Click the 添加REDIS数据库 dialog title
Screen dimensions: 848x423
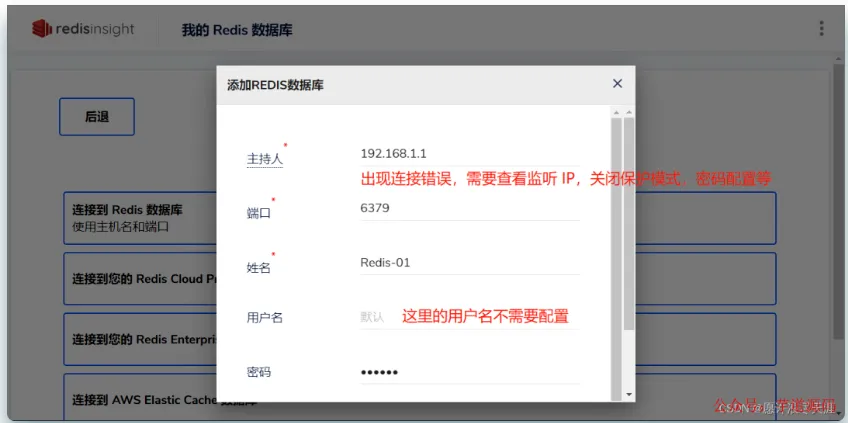275,85
